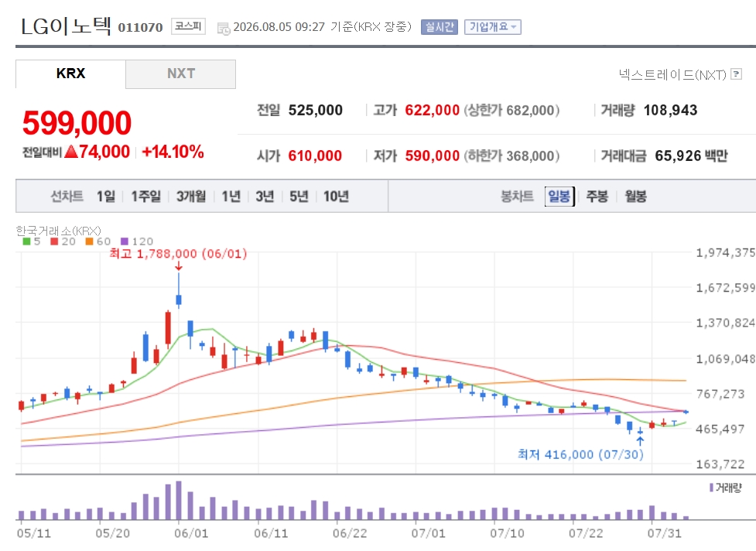Click the 05/11 date axis label
Screen dimensions: 756x551
pos(34,533)
